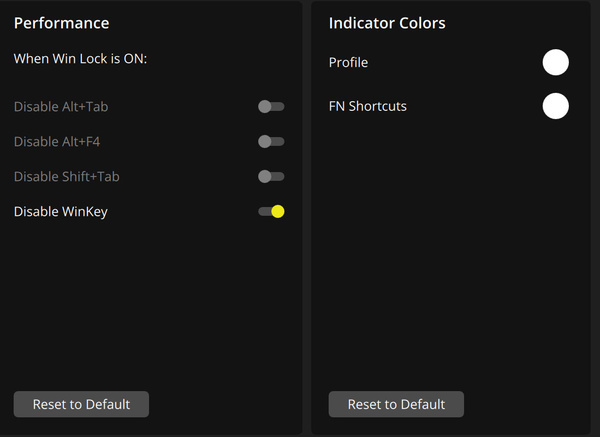This screenshot has height=437, width=600.
Task: Open the Profile indicator color picker
Action: (x=555, y=62)
